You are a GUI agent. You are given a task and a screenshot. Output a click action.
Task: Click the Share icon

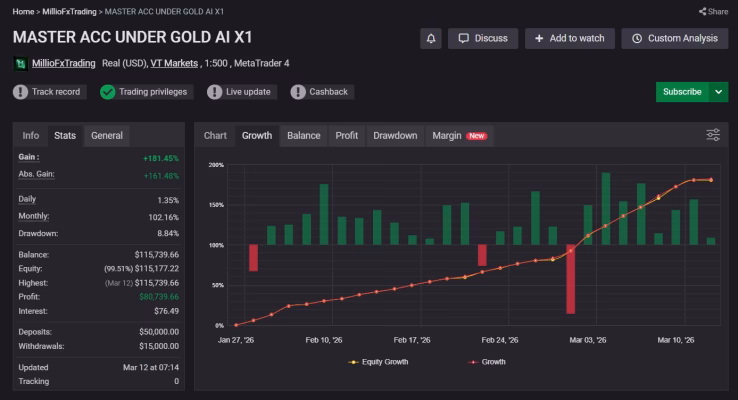702,11
